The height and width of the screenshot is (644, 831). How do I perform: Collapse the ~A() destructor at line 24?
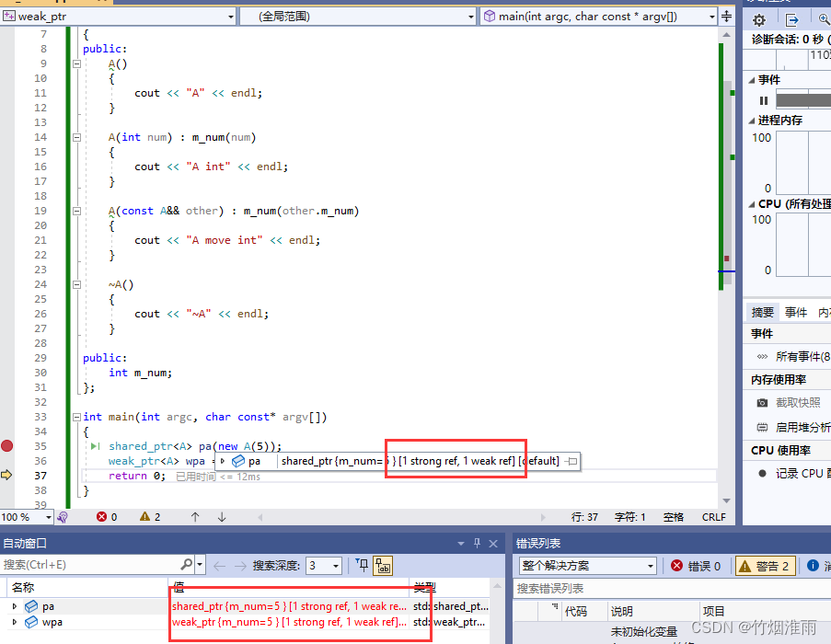[x=76, y=284]
